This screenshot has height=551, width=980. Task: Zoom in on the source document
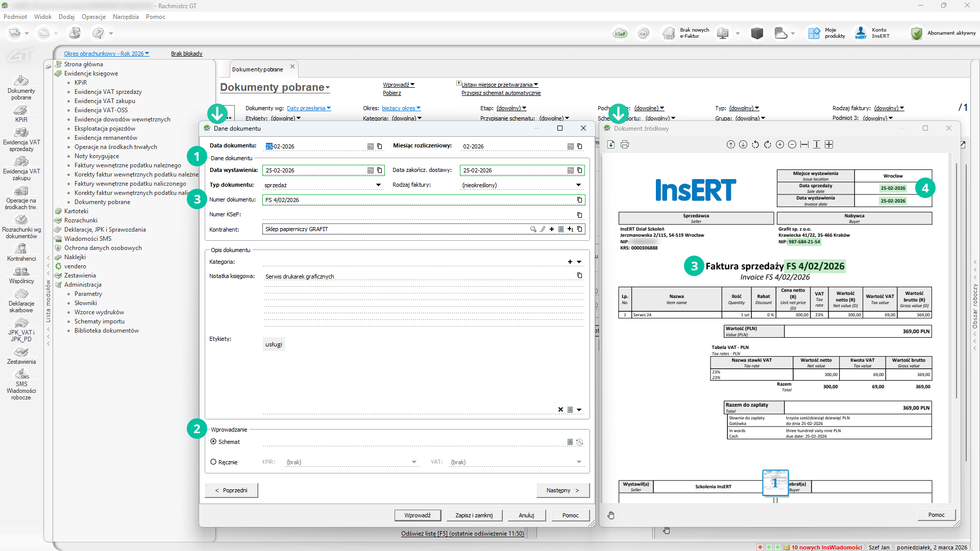780,145
